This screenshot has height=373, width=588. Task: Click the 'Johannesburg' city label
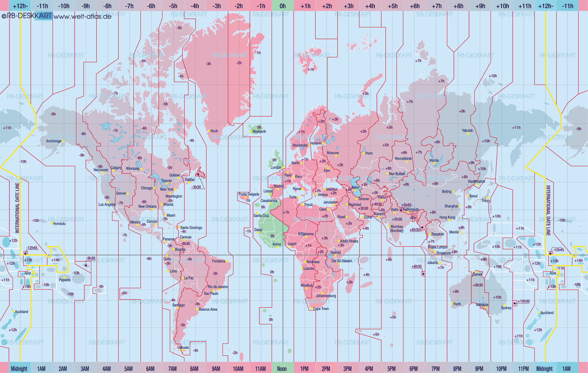pyautogui.click(x=326, y=296)
